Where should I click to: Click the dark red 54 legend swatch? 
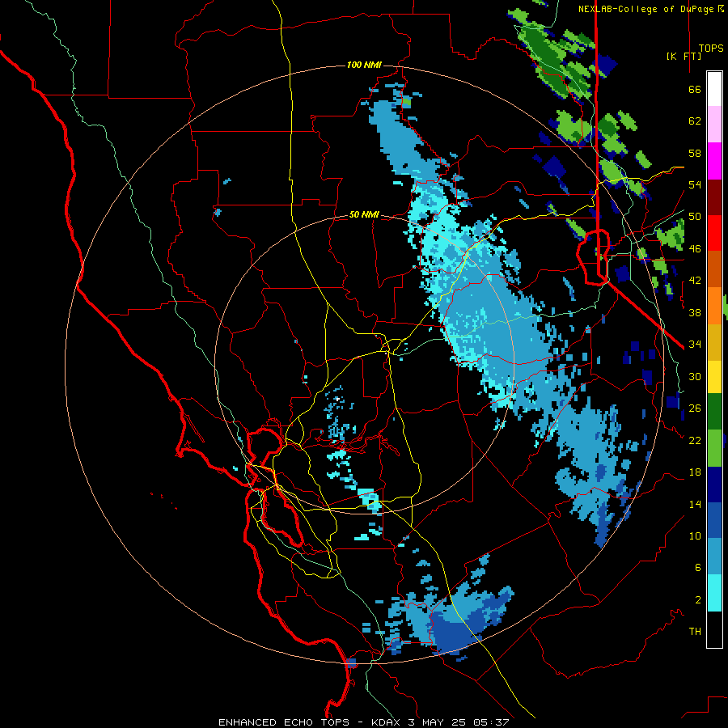(x=714, y=198)
